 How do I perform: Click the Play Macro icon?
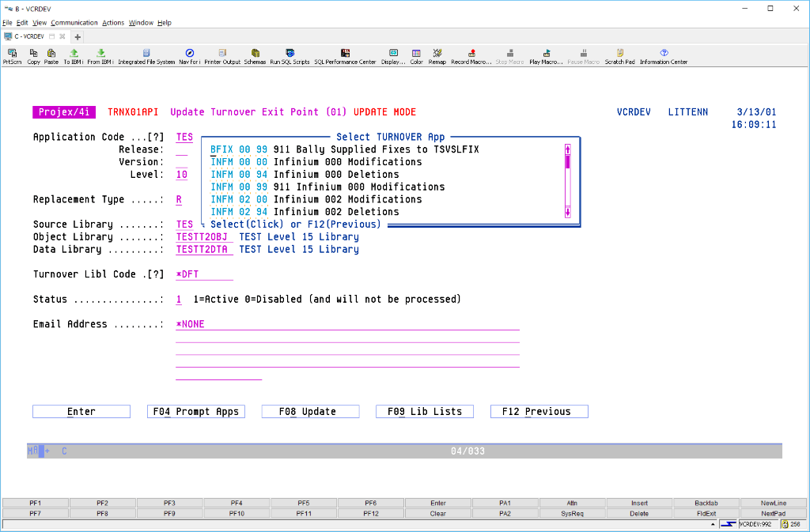click(x=546, y=56)
